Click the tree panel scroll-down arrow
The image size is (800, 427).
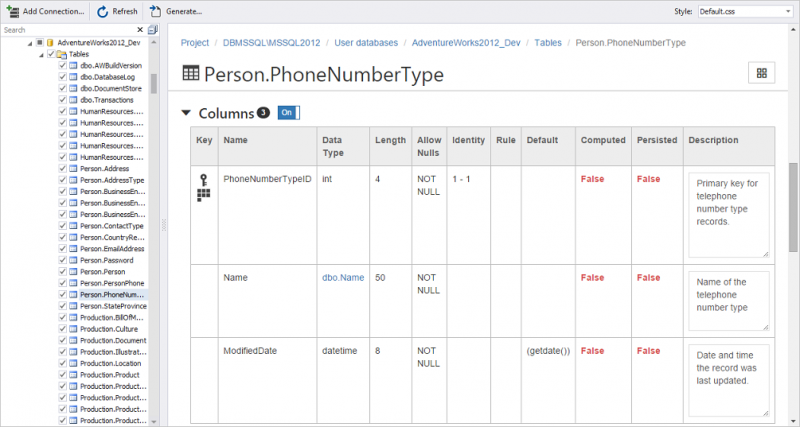click(154, 422)
